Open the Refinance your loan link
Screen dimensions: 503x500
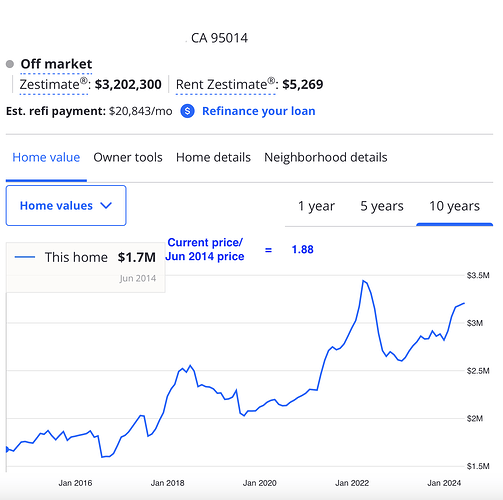tap(259, 111)
